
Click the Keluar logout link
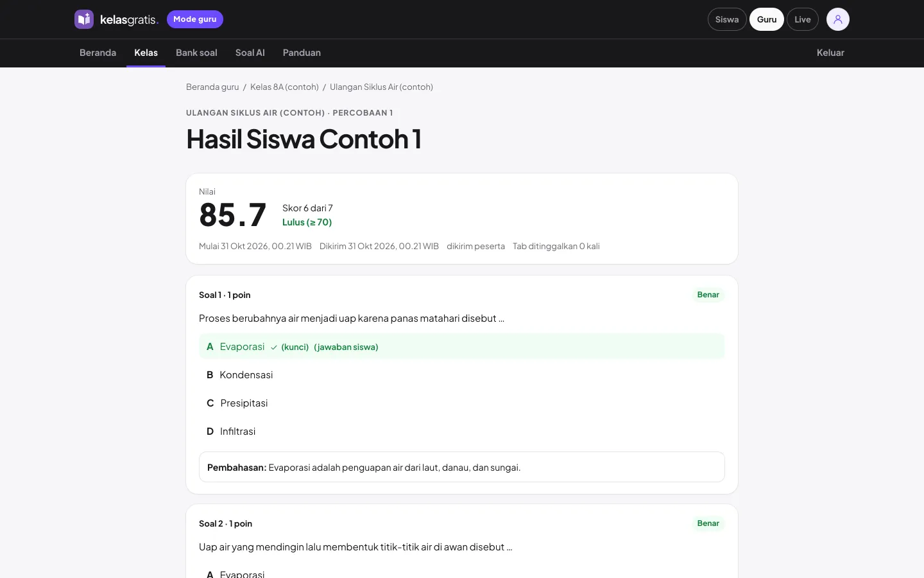830,53
